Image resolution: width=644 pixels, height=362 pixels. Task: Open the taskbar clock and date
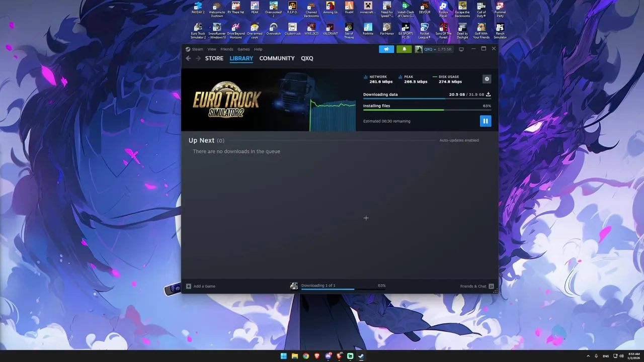pyautogui.click(x=633, y=356)
